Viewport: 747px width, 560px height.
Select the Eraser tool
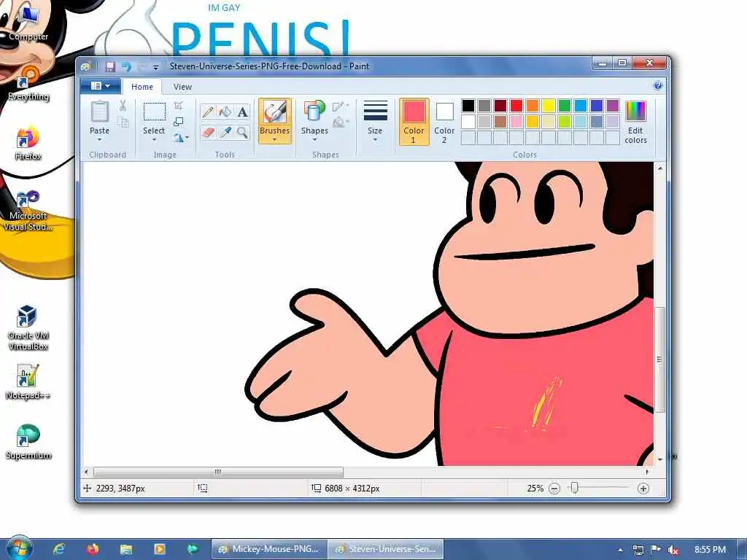tap(208, 132)
